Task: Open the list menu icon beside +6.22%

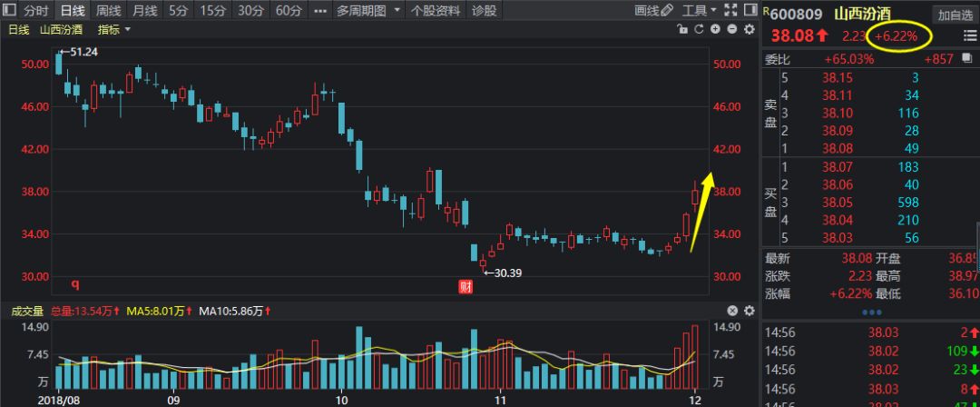Action: [x=969, y=36]
